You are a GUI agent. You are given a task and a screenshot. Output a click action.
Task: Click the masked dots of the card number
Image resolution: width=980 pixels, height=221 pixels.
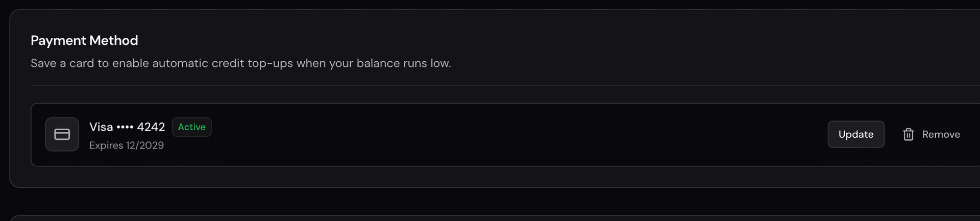pos(125,127)
